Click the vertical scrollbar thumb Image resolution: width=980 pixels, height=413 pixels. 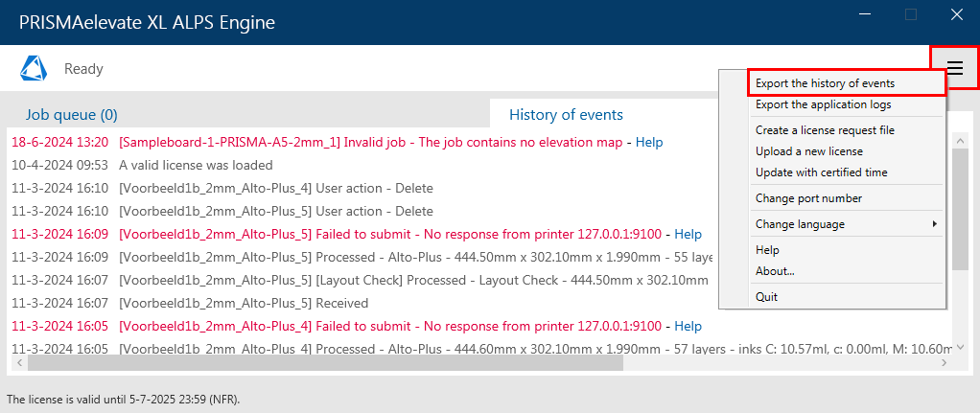(x=960, y=210)
